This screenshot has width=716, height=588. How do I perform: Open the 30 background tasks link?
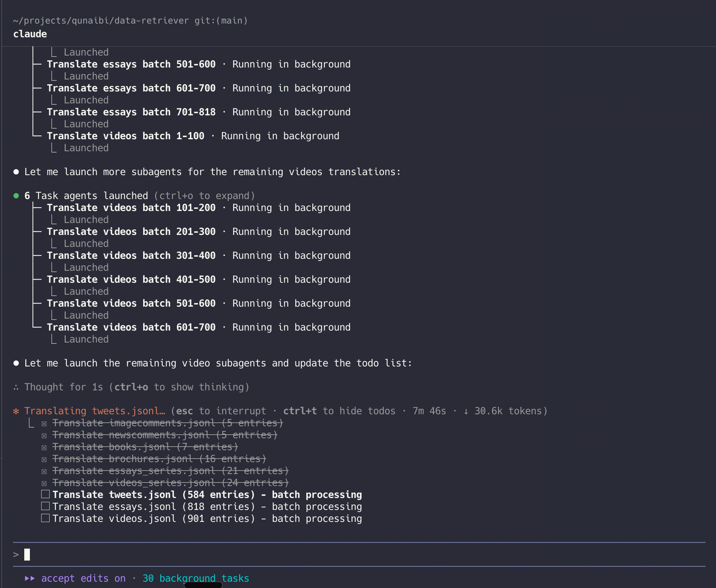point(196,579)
